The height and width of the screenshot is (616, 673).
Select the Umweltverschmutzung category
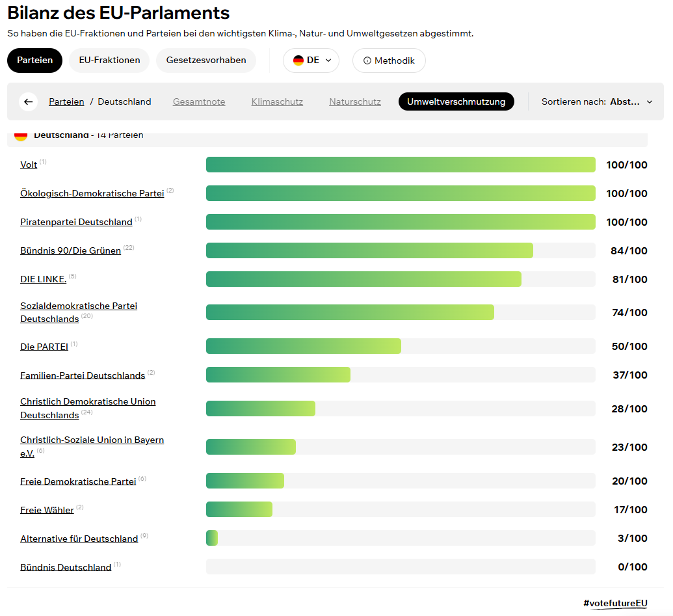point(456,101)
